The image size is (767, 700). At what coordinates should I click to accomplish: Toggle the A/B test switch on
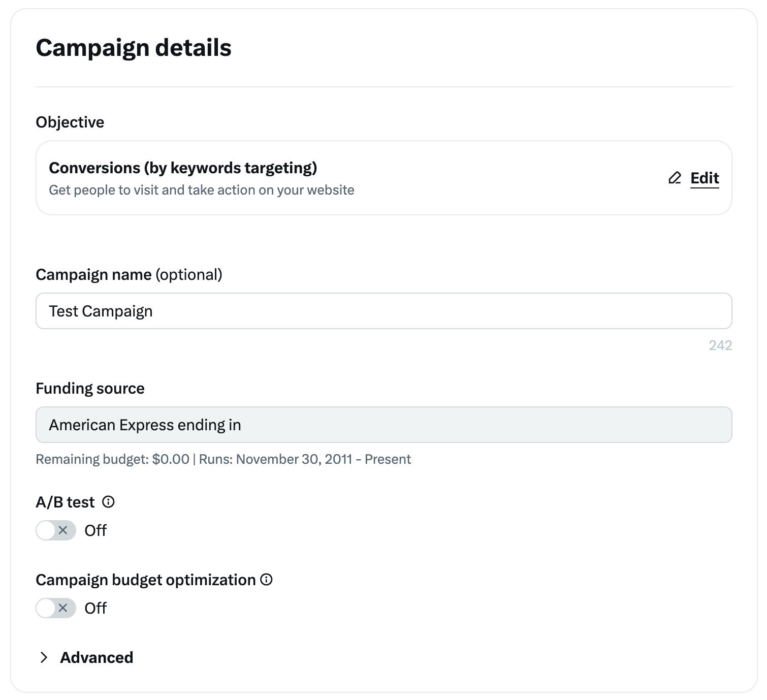[56, 530]
